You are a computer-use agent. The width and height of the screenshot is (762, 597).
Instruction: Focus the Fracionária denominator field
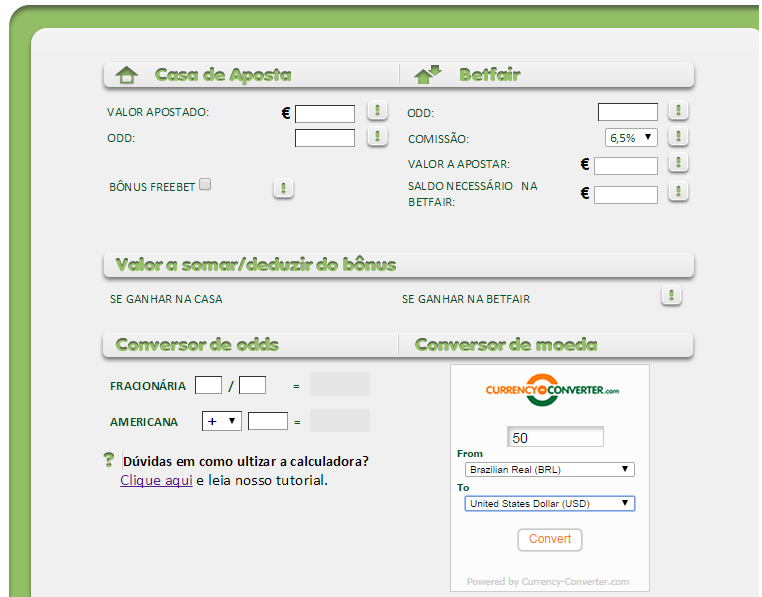click(252, 385)
